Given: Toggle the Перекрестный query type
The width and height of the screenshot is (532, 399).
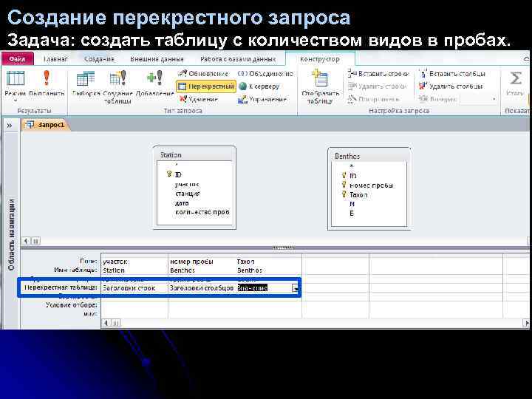Looking at the screenshot, I should (x=206, y=86).
